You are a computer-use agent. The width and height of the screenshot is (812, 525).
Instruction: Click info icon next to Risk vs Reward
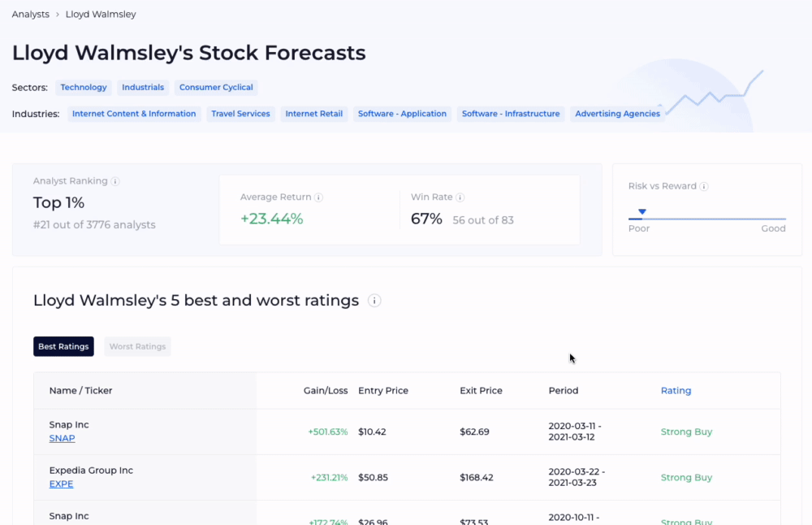coord(704,186)
